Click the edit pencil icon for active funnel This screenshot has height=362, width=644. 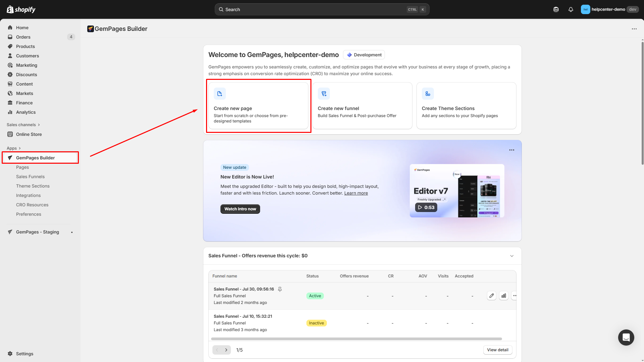click(x=491, y=296)
